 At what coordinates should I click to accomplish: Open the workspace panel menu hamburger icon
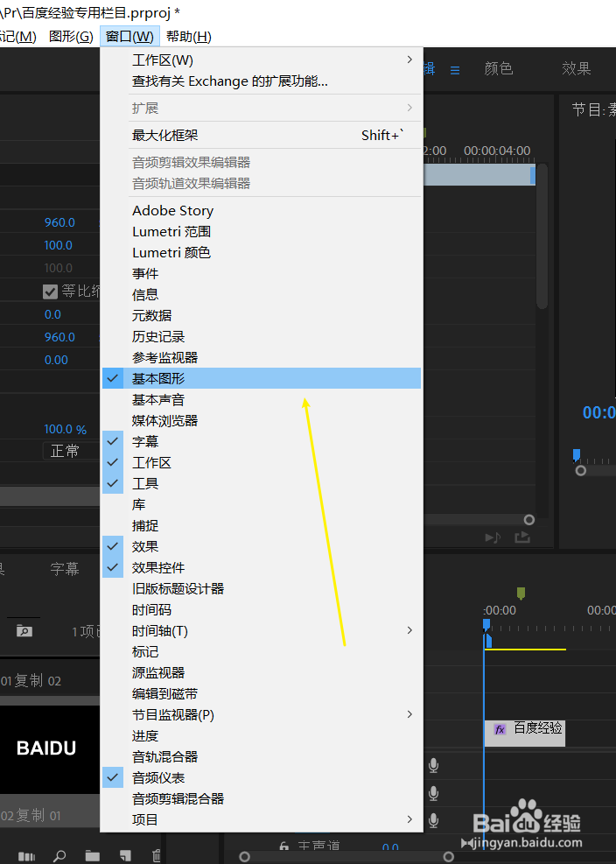pos(454,70)
